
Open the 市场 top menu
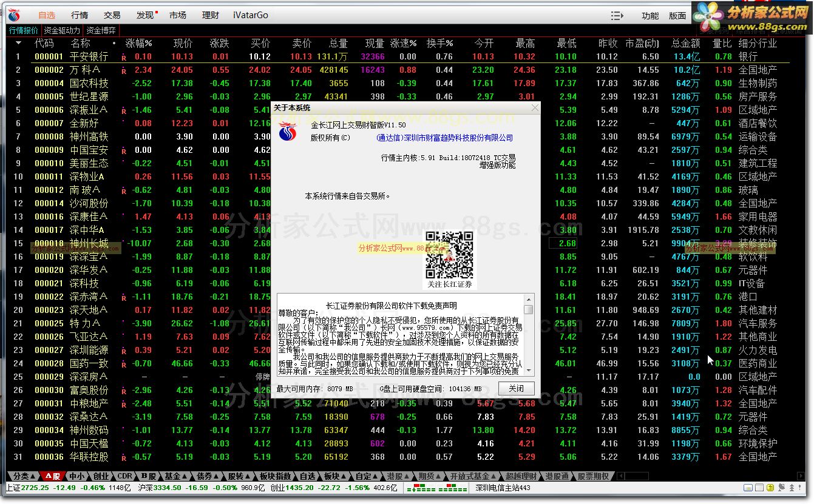178,15
